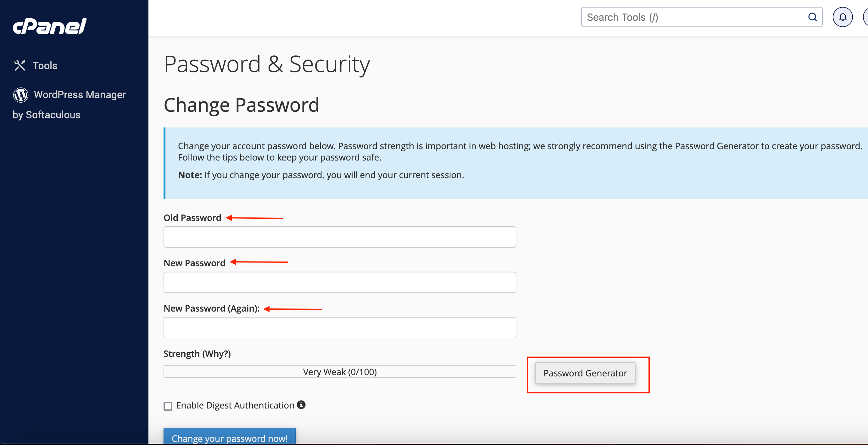Click the Strength (Why?) link
The height and width of the screenshot is (445, 868).
(216, 354)
